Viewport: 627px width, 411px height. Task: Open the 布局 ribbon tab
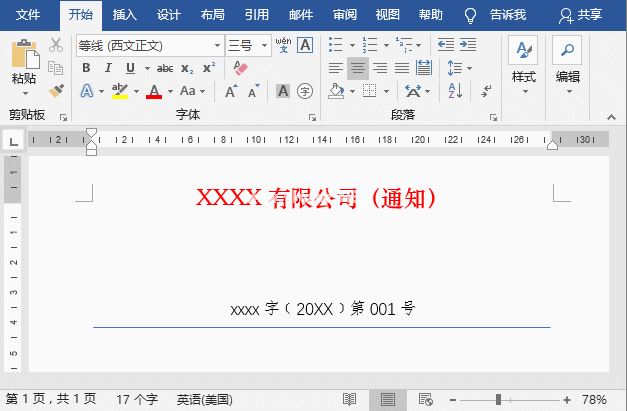[x=212, y=15]
